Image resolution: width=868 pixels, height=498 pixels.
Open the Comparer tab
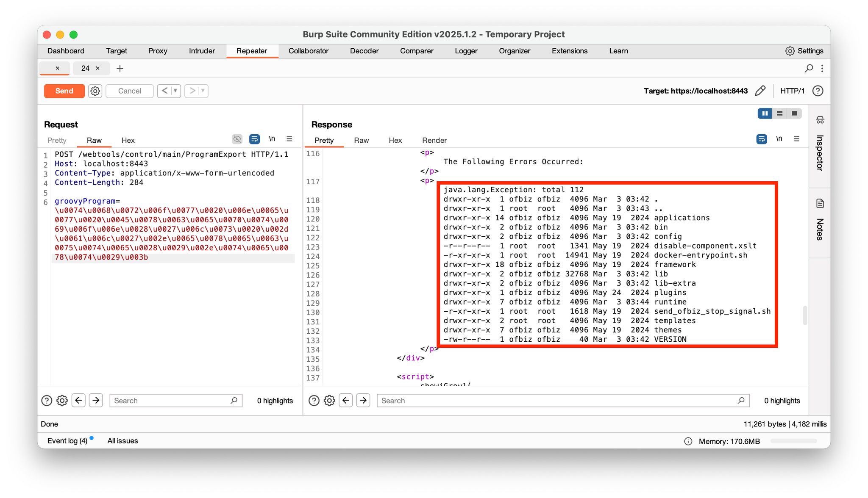click(417, 51)
